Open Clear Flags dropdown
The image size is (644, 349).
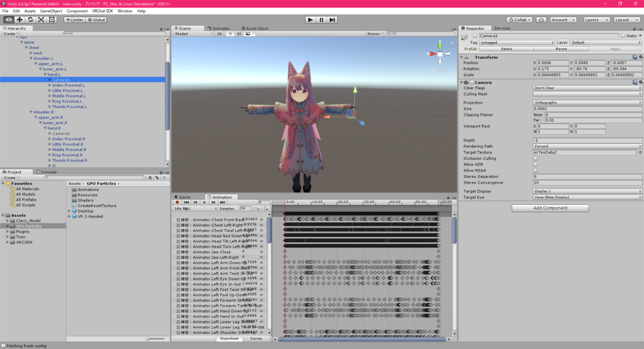click(x=587, y=88)
